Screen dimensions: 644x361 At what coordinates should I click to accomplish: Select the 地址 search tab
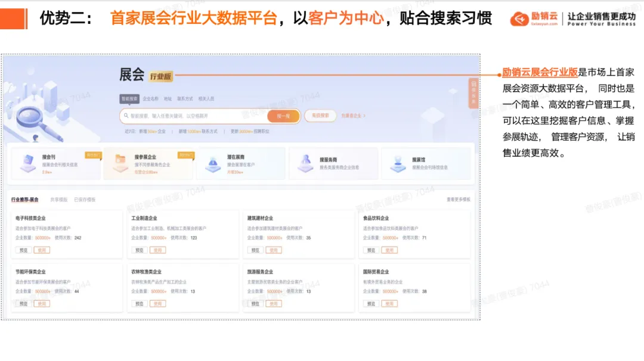point(168,99)
